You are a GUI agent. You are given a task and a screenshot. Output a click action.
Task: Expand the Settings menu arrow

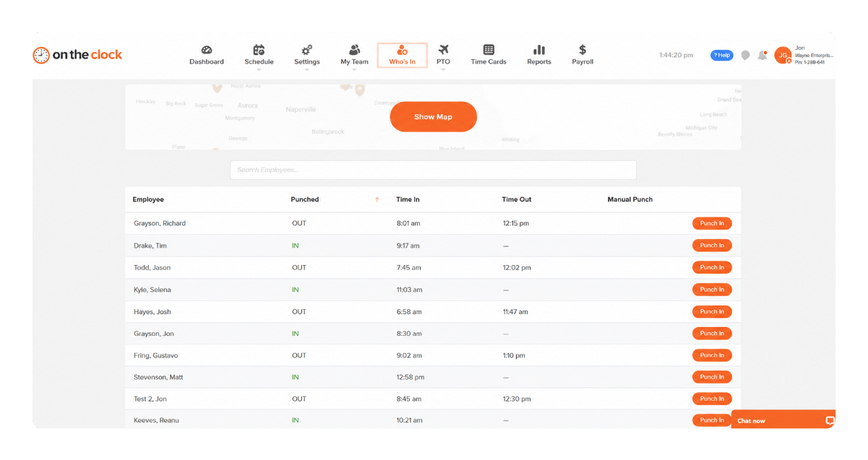click(306, 69)
